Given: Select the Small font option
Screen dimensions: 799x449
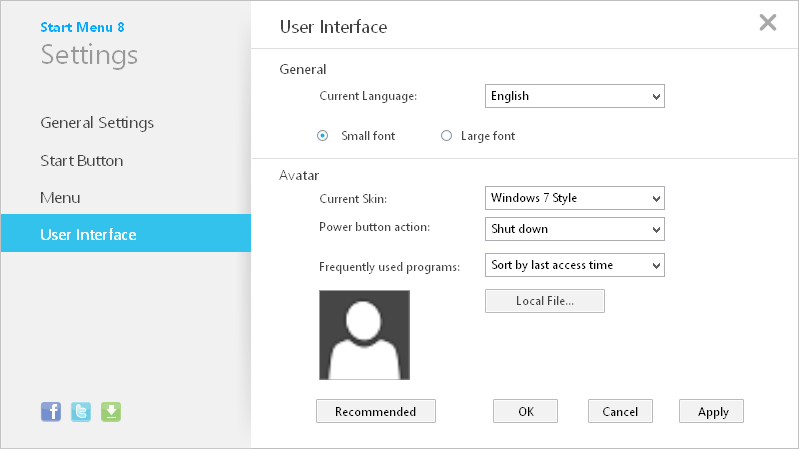Looking at the screenshot, I should pos(323,136).
